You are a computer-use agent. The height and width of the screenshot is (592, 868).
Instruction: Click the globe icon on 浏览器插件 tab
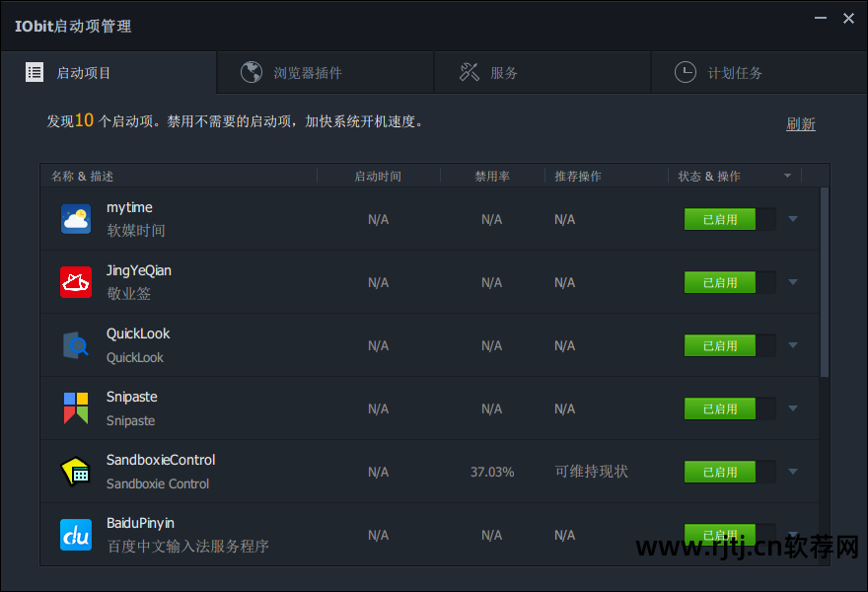coord(252,71)
